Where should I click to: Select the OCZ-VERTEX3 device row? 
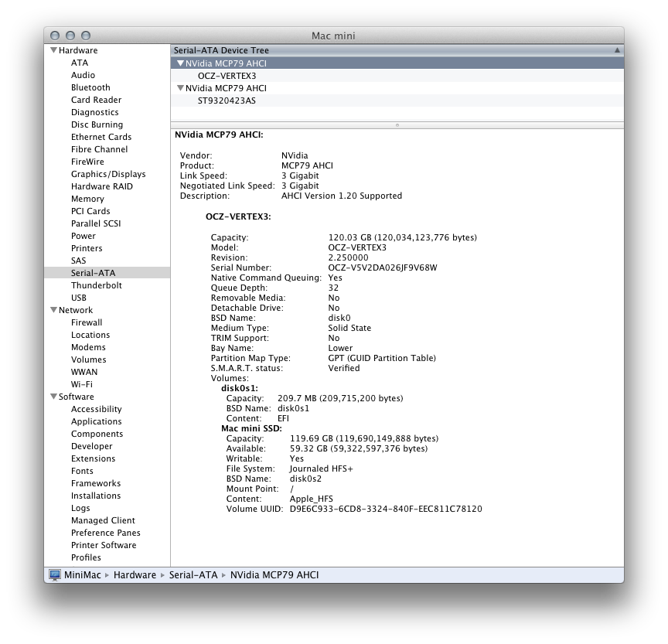tap(397, 76)
